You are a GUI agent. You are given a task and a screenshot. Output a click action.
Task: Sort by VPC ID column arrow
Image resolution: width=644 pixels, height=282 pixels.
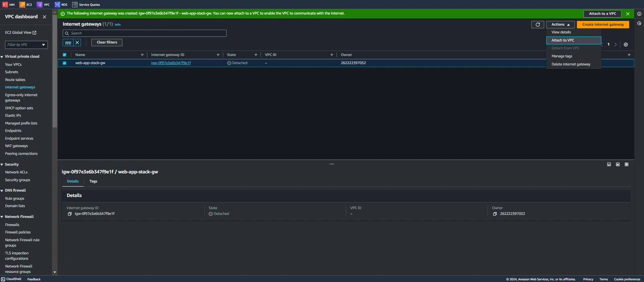coord(332,55)
